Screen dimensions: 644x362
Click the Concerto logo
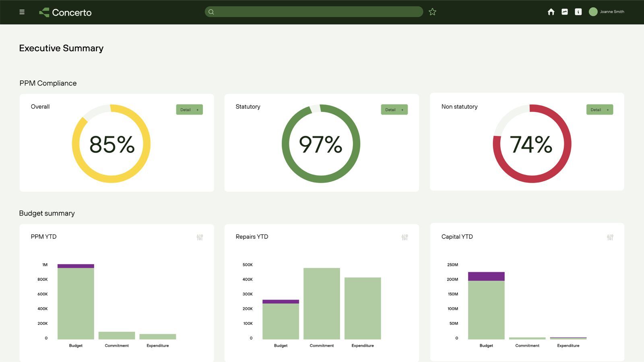coord(65,12)
